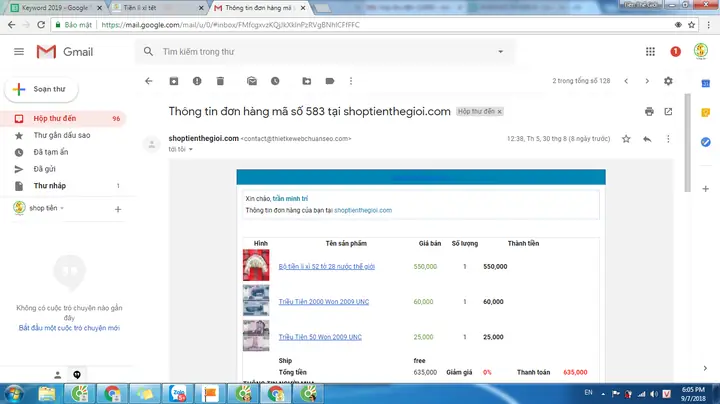
Task: Click Soạn thư compose button
Action: coord(41,89)
